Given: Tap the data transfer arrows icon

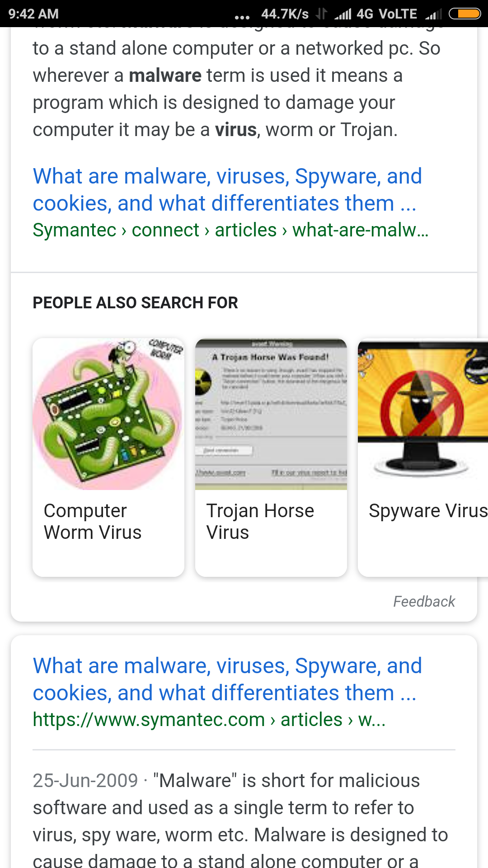Looking at the screenshot, I should click(321, 14).
